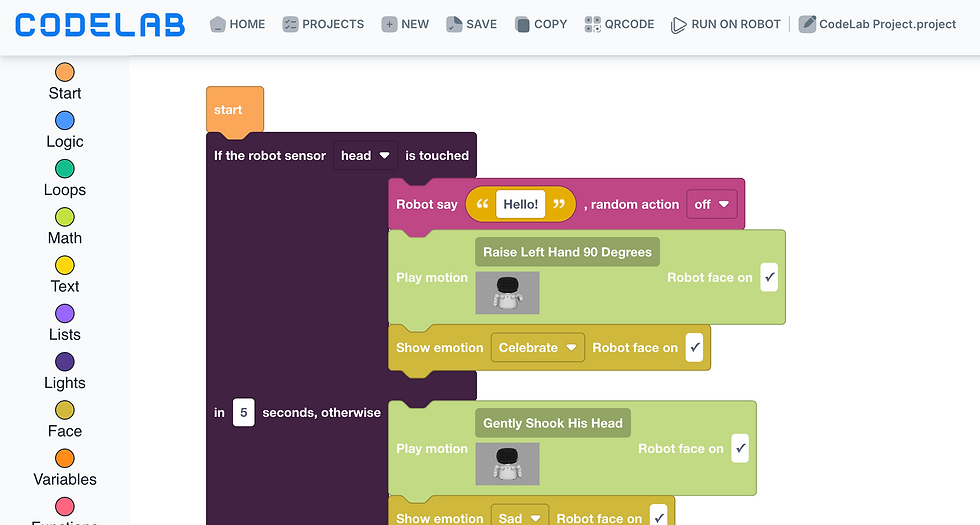Screen dimensions: 980x525
Task: Select the orange start block
Action: 235,110
